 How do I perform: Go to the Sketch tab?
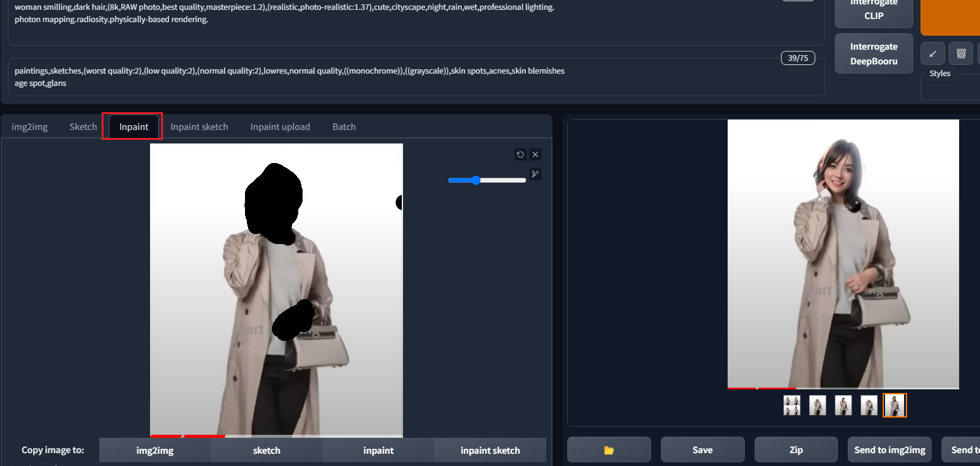[x=83, y=127]
